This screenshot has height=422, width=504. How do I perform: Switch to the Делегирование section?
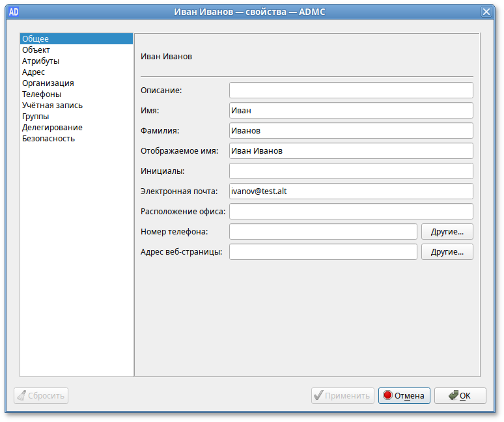pos(52,128)
